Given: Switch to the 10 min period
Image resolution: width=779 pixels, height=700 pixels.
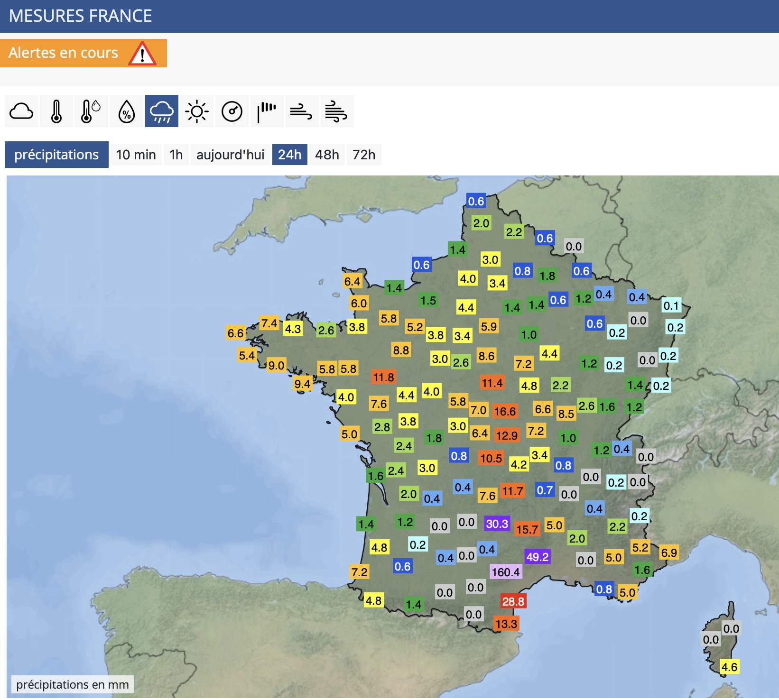Looking at the screenshot, I should [x=136, y=155].
